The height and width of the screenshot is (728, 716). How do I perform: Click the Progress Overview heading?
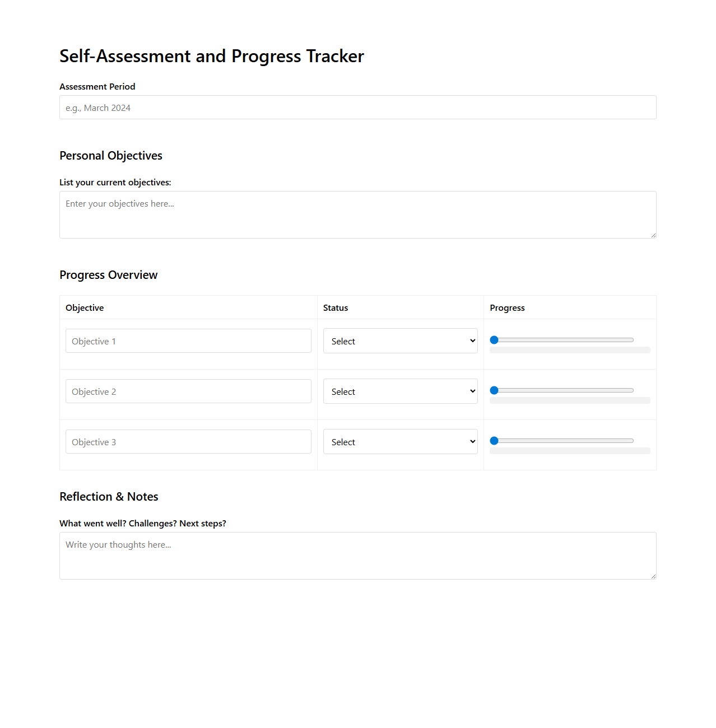pyautogui.click(x=108, y=275)
